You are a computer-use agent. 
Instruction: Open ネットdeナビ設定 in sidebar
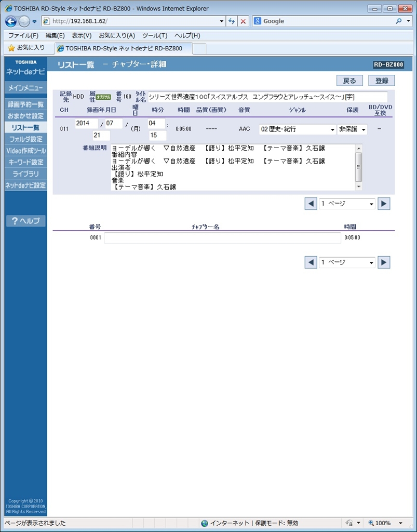[x=26, y=185]
